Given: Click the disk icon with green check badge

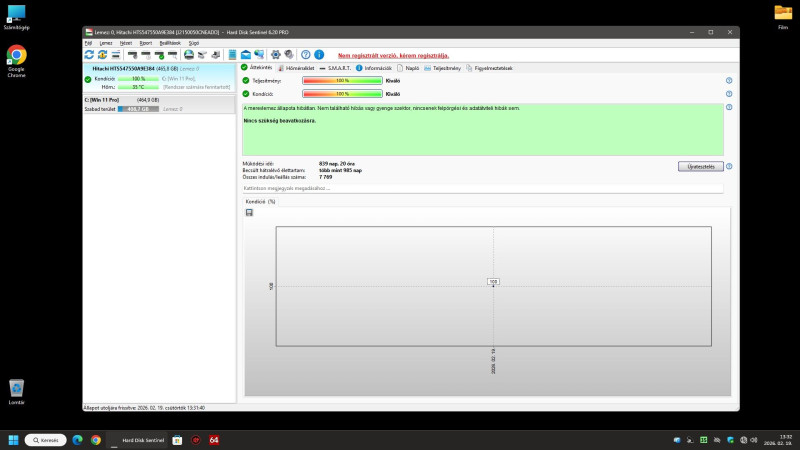Looking at the screenshot, I should 159,55.
